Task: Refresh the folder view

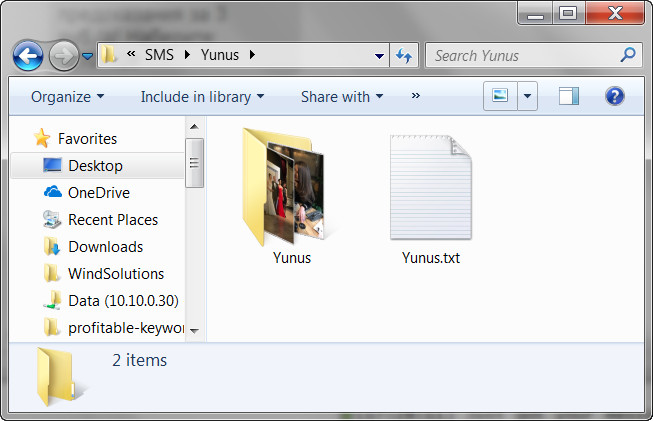Action: [x=404, y=55]
